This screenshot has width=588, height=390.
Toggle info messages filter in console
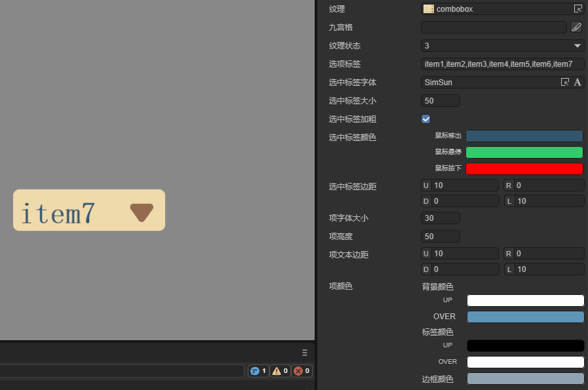pyautogui.click(x=258, y=371)
